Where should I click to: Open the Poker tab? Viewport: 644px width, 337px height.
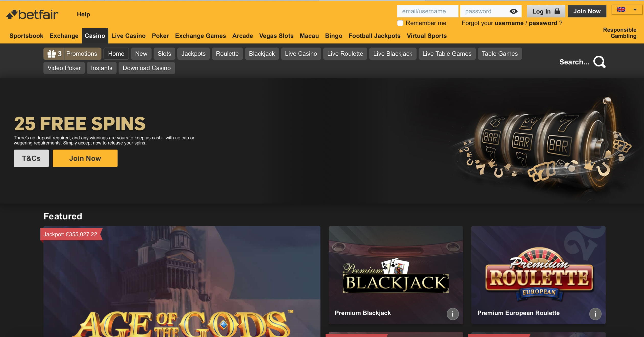tap(160, 36)
